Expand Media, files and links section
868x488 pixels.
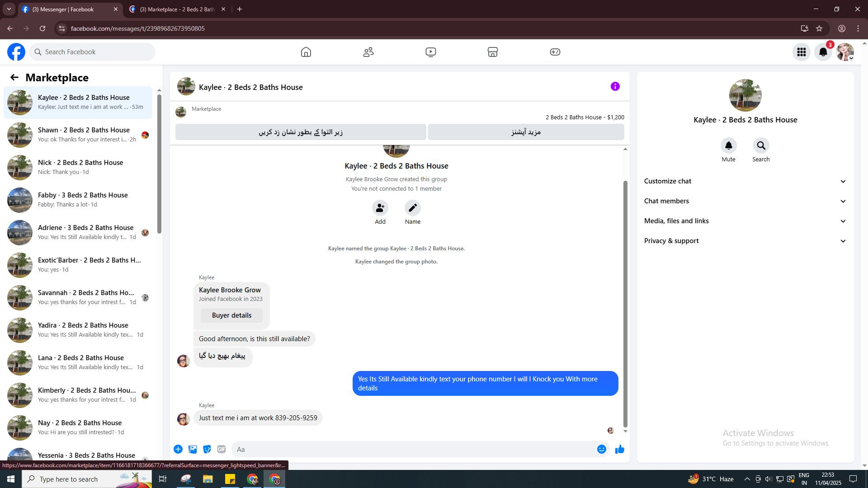pos(745,221)
